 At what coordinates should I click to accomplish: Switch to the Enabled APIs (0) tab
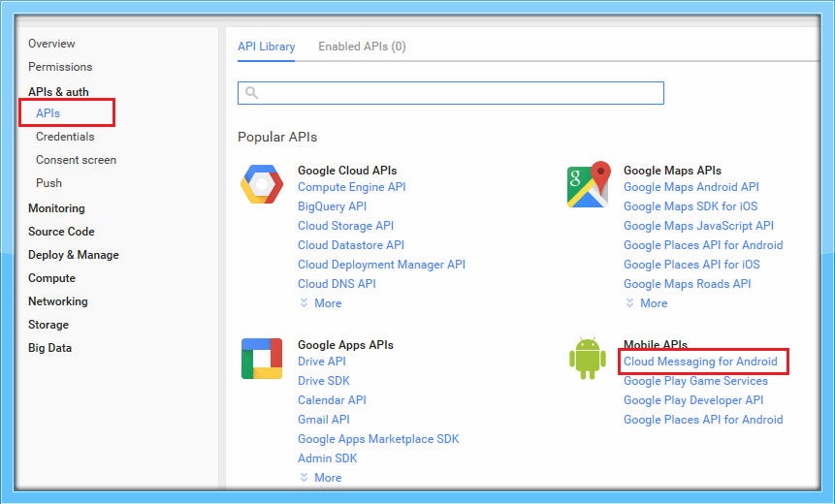point(362,47)
